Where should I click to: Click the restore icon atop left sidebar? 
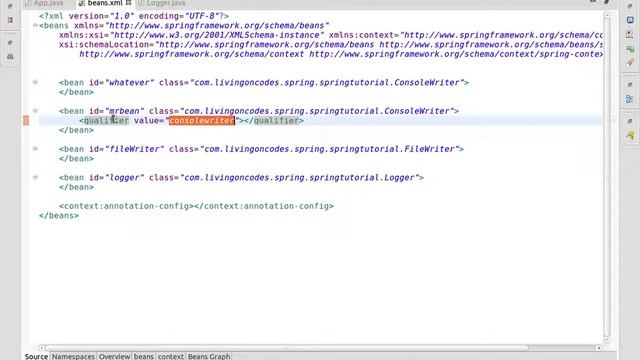(10, 6)
